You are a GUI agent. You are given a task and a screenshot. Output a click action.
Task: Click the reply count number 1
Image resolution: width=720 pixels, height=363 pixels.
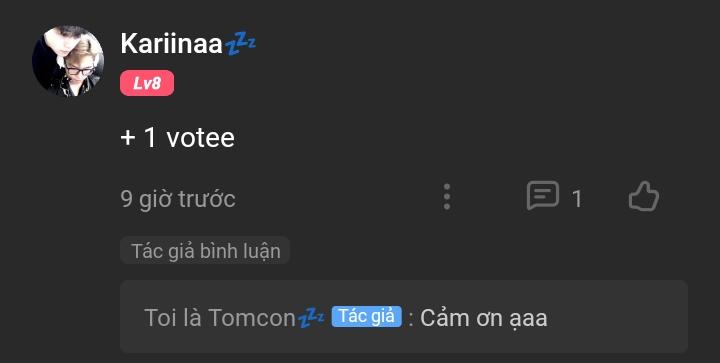577,199
